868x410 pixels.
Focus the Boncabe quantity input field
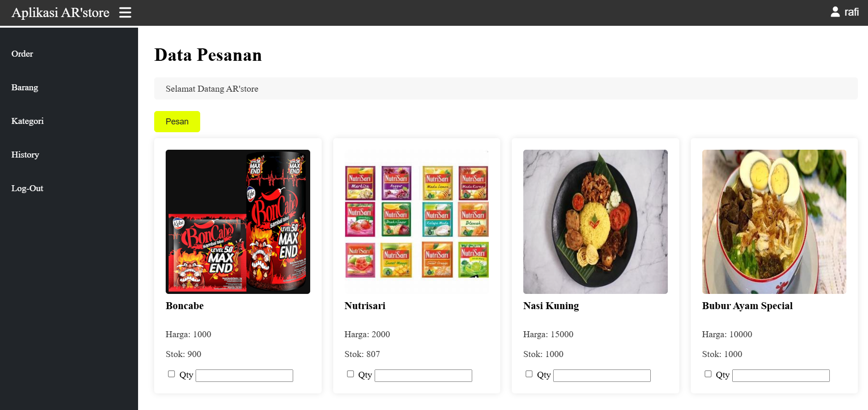[244, 375]
